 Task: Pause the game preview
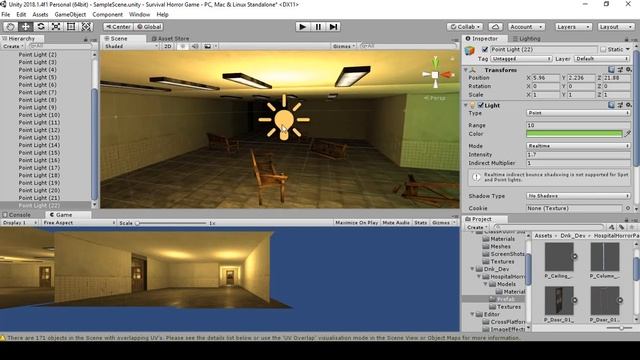pyautogui.click(x=318, y=27)
